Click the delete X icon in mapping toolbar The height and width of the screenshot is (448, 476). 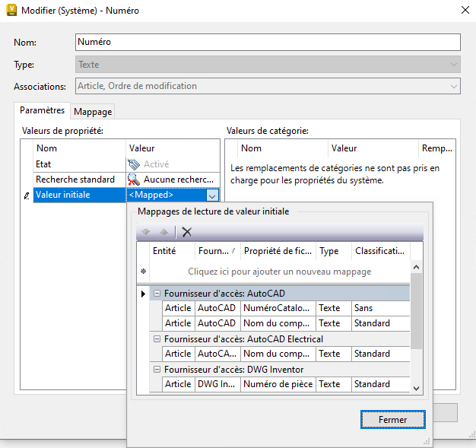click(x=187, y=232)
